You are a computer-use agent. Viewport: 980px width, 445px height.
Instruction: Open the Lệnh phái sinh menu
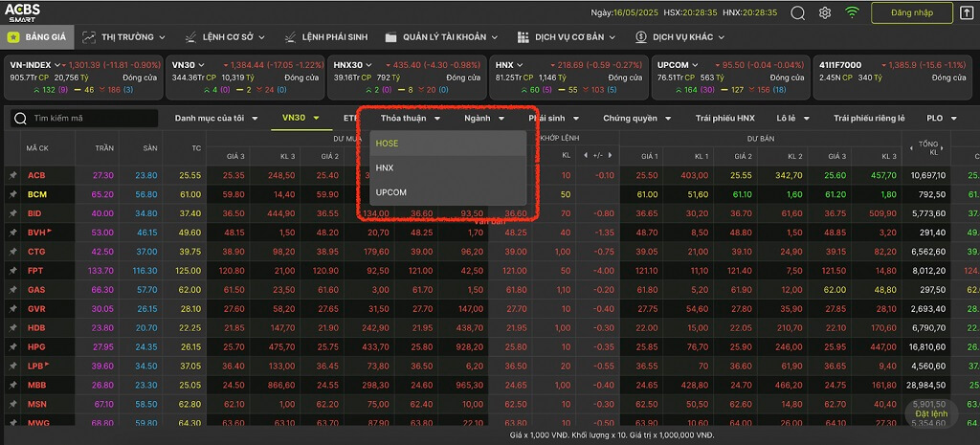click(x=325, y=37)
